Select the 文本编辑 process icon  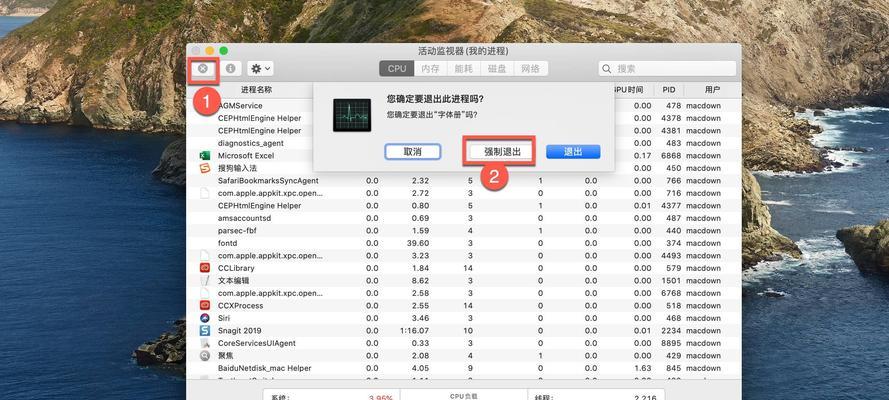[205, 280]
